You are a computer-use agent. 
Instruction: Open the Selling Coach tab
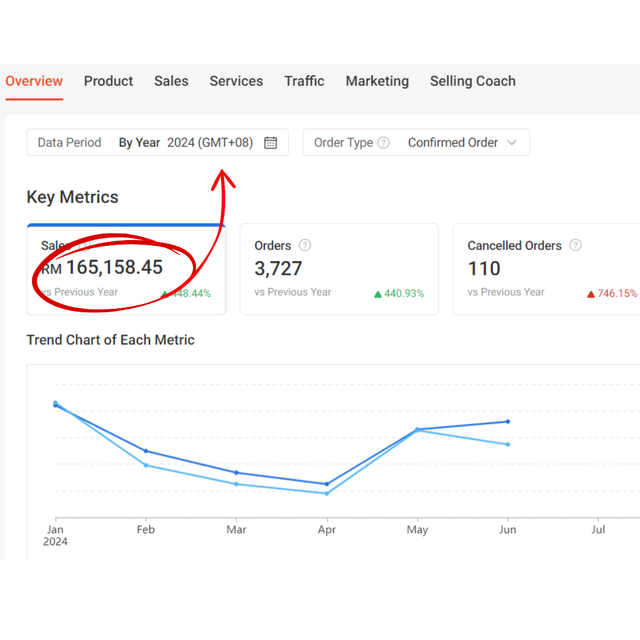(472, 81)
